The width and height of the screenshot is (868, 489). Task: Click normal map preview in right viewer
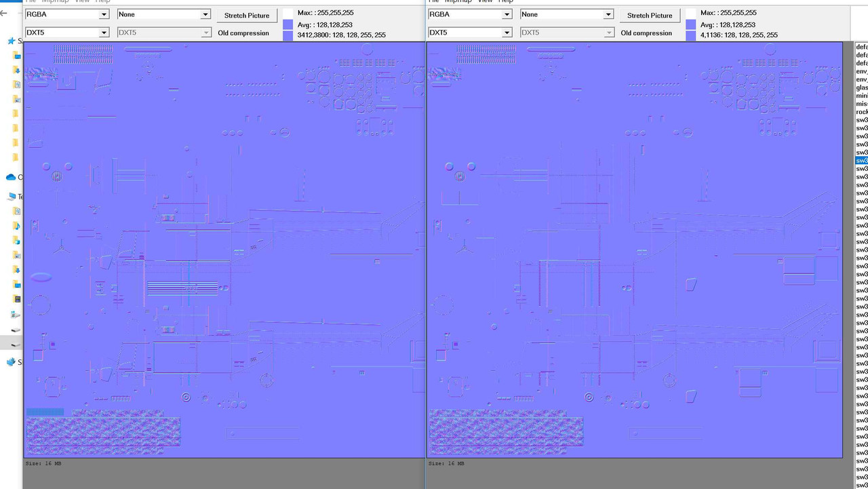pos(635,250)
